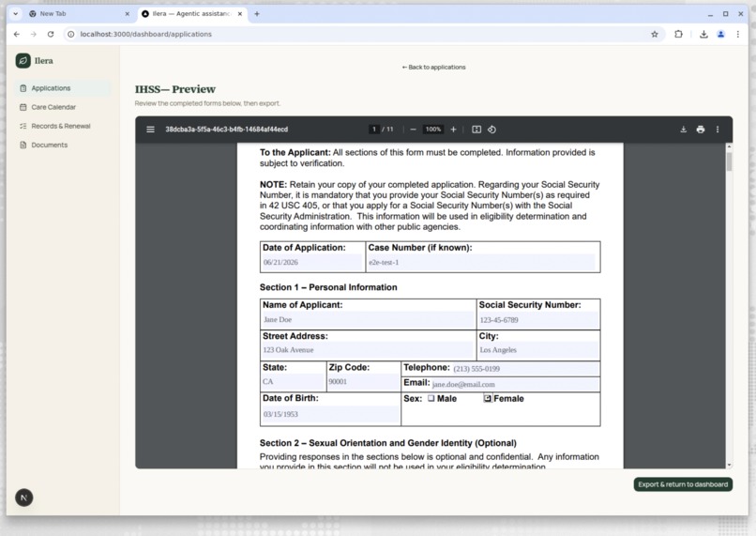Screen dimensions: 756x536
Task: Open Care Calendar in the sidebar
Action: (x=63, y=107)
